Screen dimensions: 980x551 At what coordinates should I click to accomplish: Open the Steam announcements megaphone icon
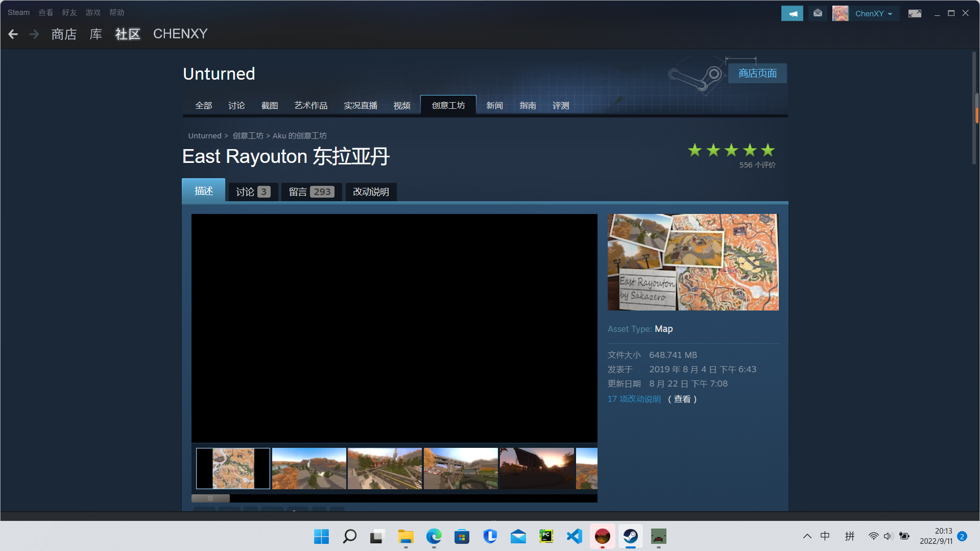(792, 13)
